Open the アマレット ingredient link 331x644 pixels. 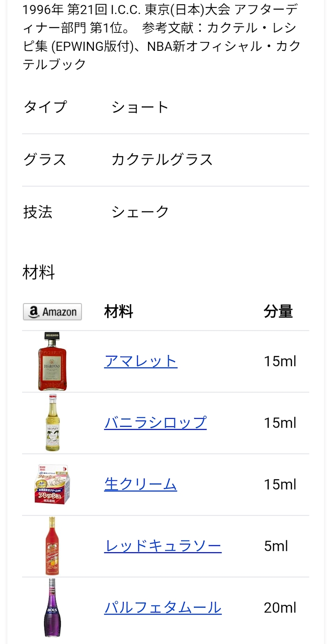coord(141,361)
